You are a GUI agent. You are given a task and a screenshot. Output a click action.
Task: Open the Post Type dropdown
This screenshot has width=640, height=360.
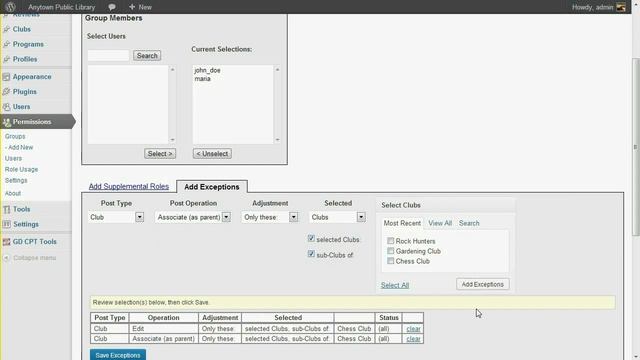point(116,217)
